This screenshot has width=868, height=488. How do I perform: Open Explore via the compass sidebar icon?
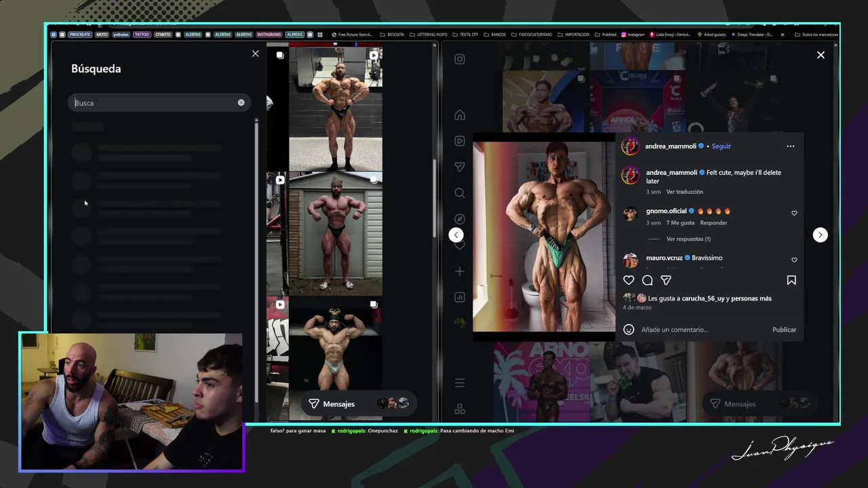[460, 219]
